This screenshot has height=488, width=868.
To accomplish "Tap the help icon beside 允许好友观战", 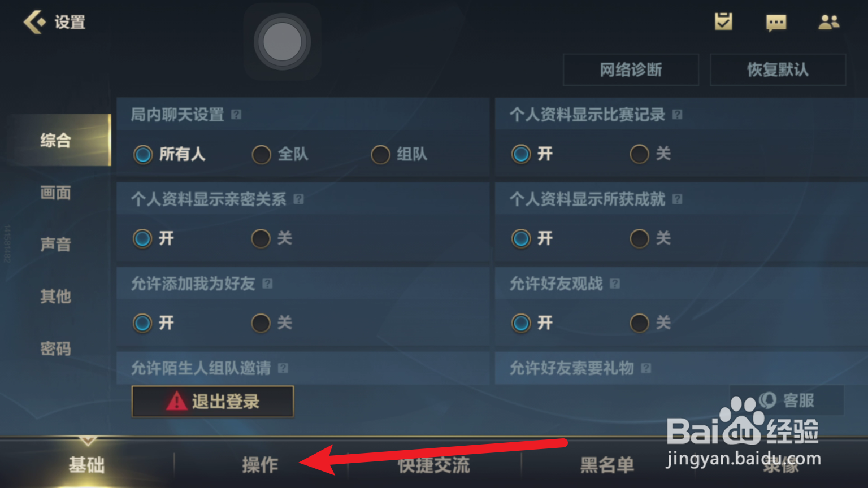I will pos(615,284).
